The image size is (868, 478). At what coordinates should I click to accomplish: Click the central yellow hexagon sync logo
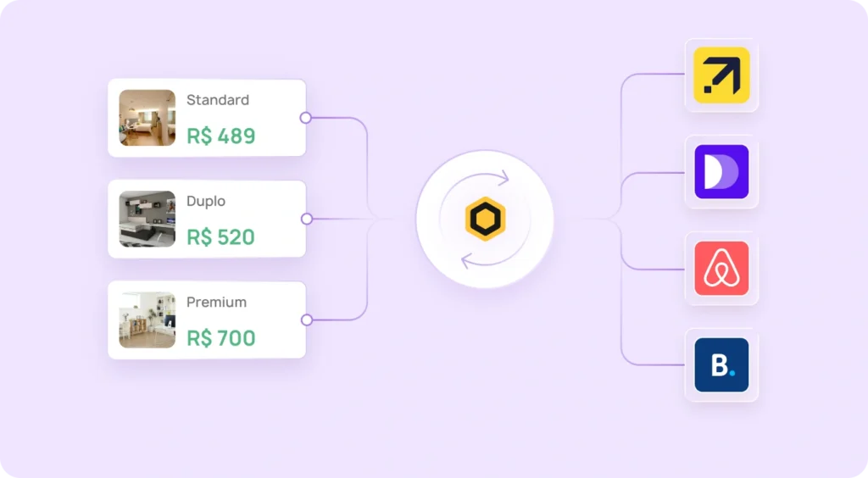[x=485, y=220]
